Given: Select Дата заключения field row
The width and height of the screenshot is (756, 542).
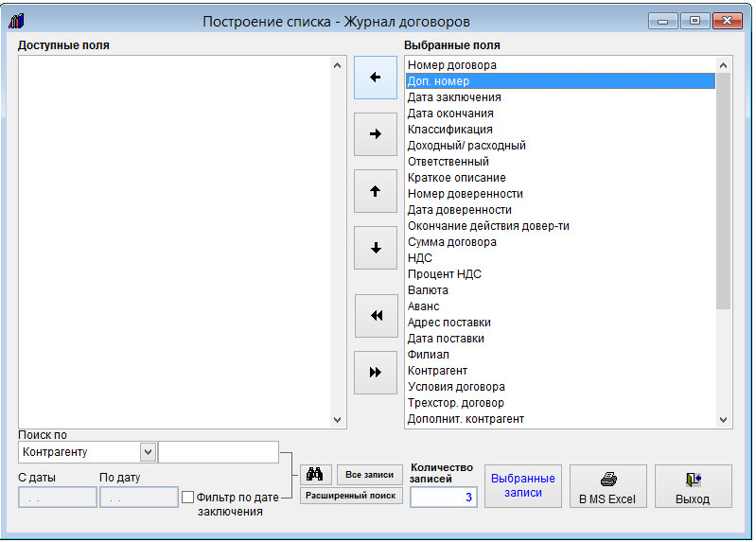Looking at the screenshot, I should tap(560, 97).
